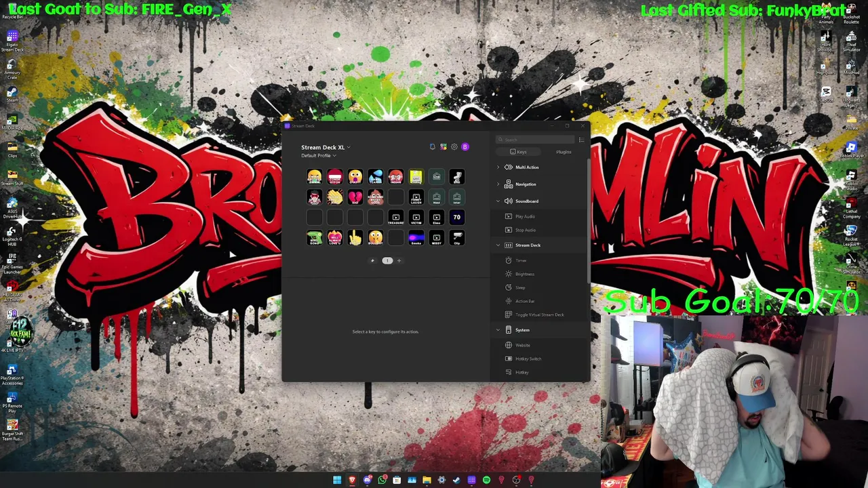Screen dimensions: 868x488
Task: Select the broken heart Sad key
Action: pos(355,197)
